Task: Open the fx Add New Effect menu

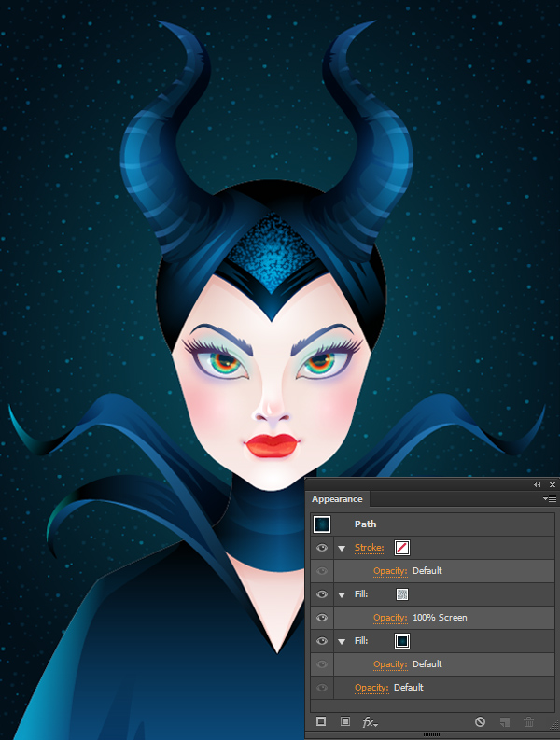Action: tap(370, 722)
